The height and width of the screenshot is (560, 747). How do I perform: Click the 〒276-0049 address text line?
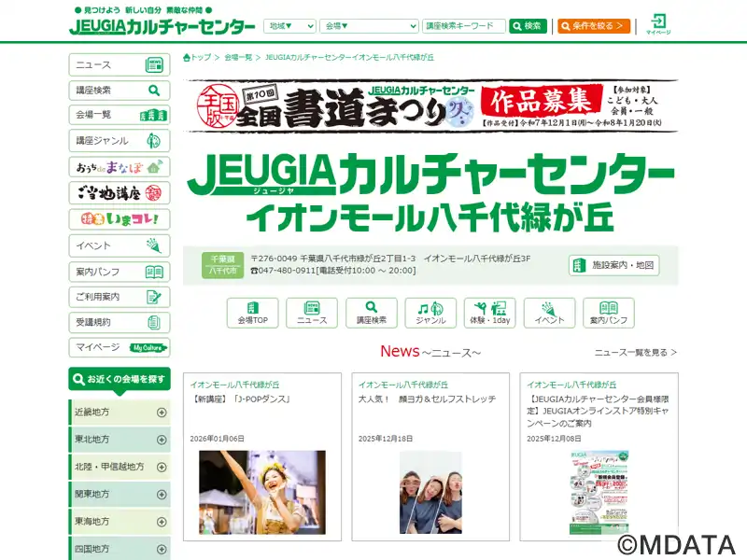click(390, 259)
